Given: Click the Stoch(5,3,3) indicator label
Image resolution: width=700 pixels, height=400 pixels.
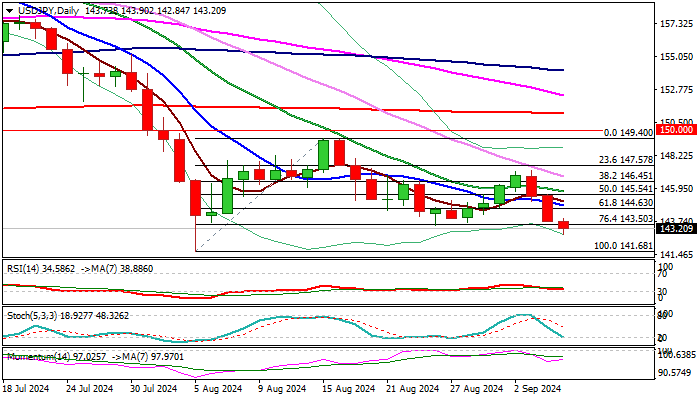Looking at the screenshot, I should (32, 316).
